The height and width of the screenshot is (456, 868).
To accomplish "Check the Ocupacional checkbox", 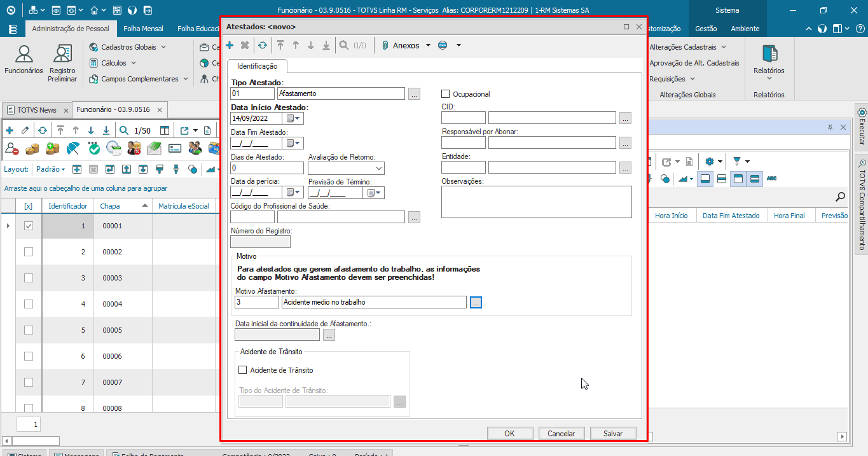I will 445,94.
